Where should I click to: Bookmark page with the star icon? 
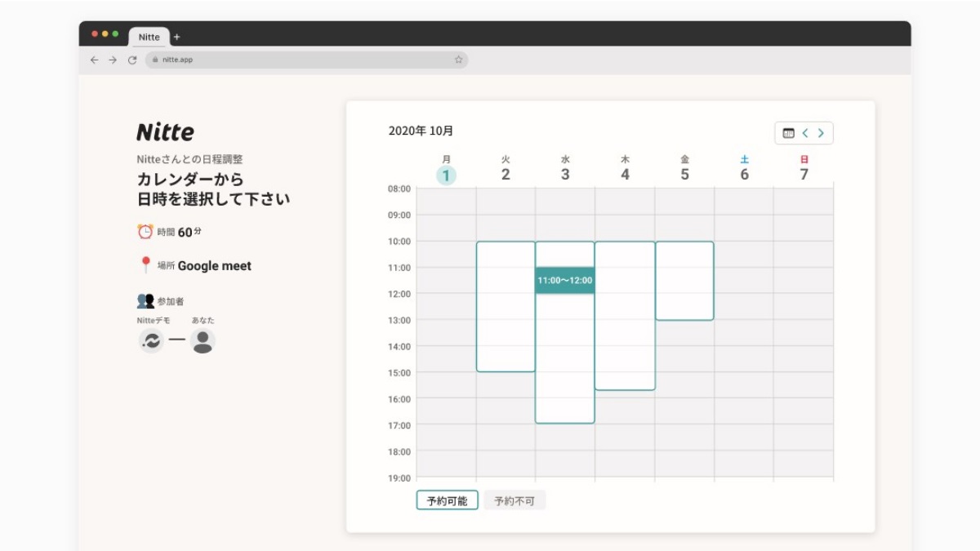(458, 60)
